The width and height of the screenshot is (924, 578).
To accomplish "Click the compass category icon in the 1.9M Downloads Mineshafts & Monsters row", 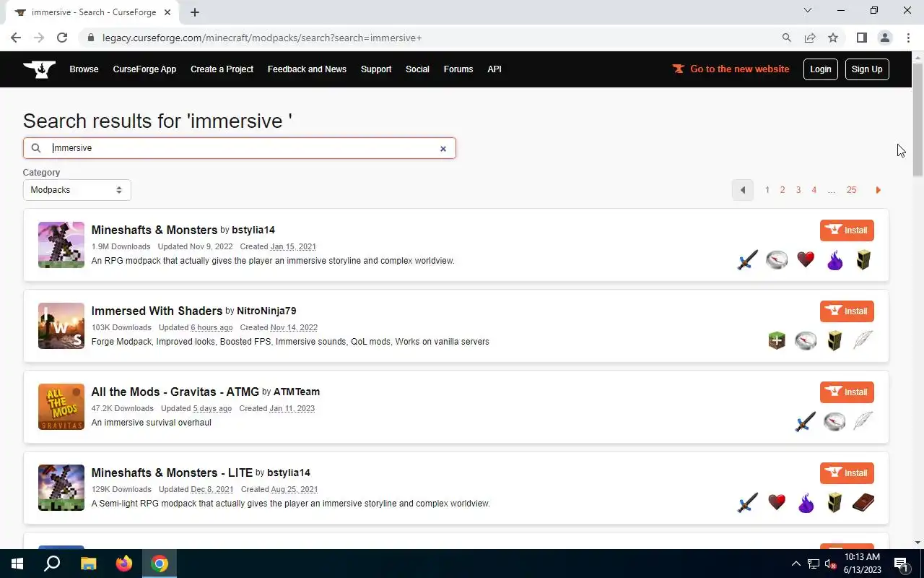I will pos(777,259).
